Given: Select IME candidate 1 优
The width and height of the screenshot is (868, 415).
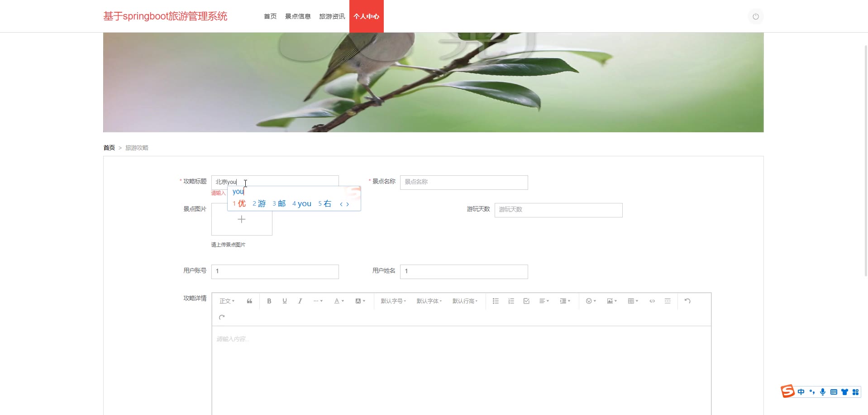Looking at the screenshot, I should tap(239, 204).
